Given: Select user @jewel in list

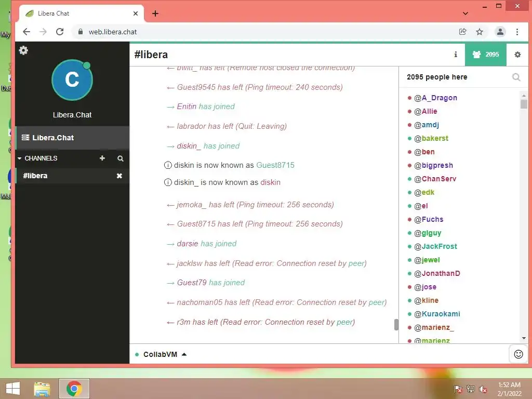Looking at the screenshot, I should click(427, 260).
